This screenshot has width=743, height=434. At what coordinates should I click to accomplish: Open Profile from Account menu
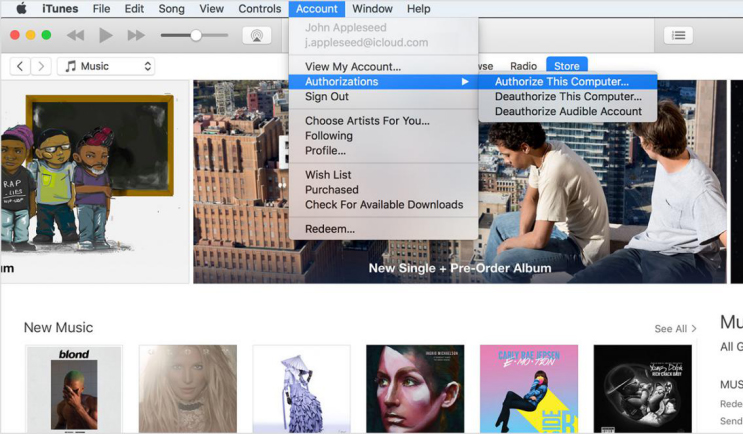[x=383, y=151]
